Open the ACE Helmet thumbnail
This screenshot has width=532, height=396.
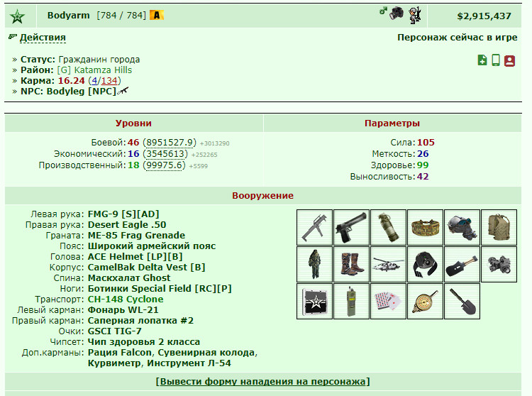tap(462, 227)
